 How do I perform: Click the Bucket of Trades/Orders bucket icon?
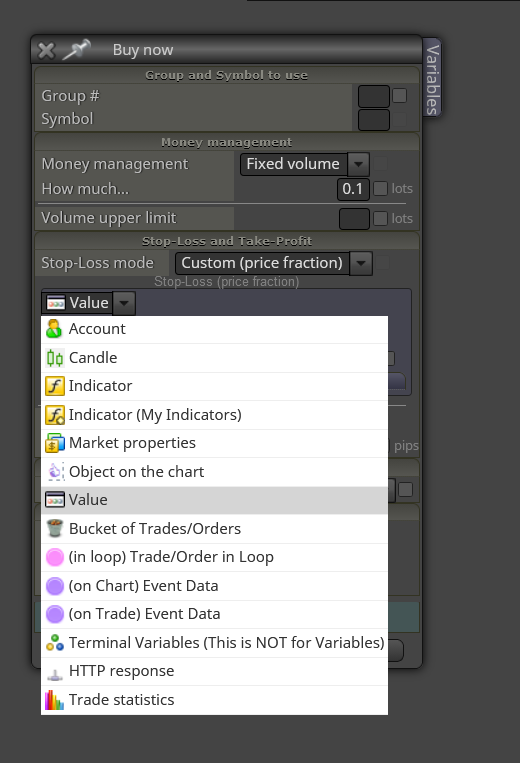[54, 528]
